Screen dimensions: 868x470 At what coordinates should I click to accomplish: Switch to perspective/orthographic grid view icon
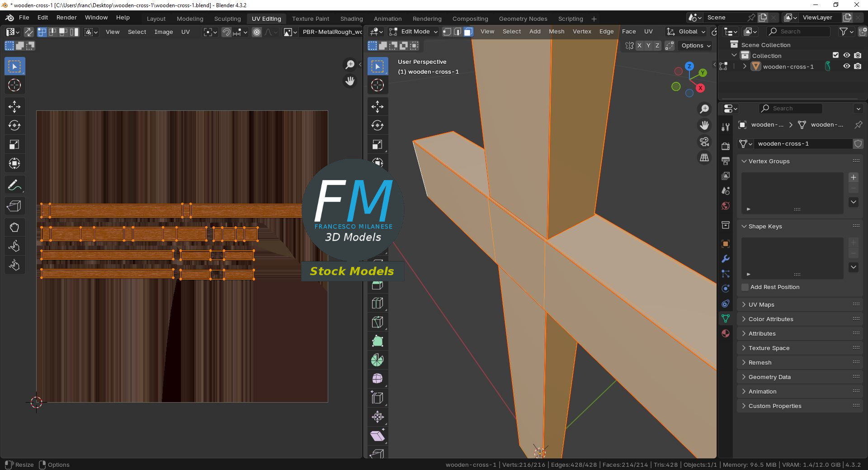pyautogui.click(x=704, y=157)
